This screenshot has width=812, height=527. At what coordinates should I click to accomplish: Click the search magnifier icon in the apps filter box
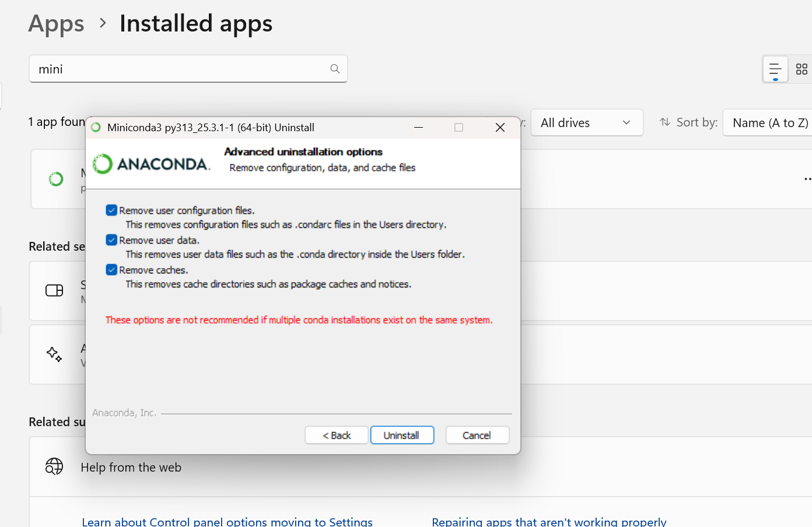click(x=335, y=69)
